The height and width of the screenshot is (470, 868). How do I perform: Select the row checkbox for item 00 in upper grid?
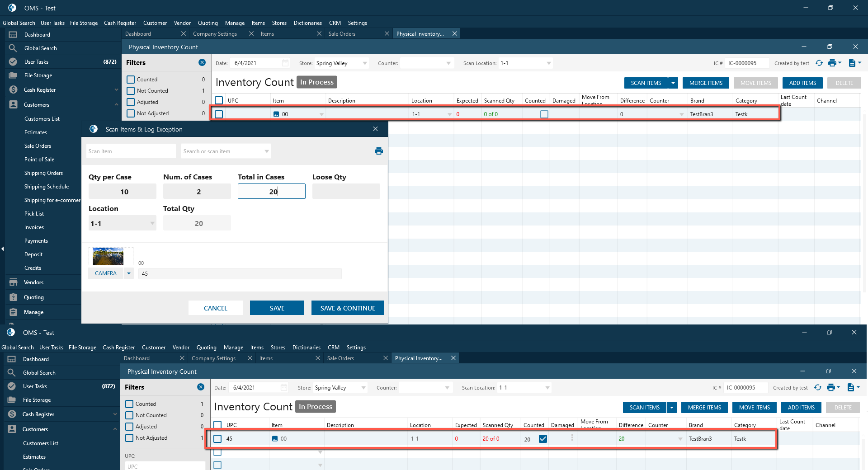click(219, 114)
